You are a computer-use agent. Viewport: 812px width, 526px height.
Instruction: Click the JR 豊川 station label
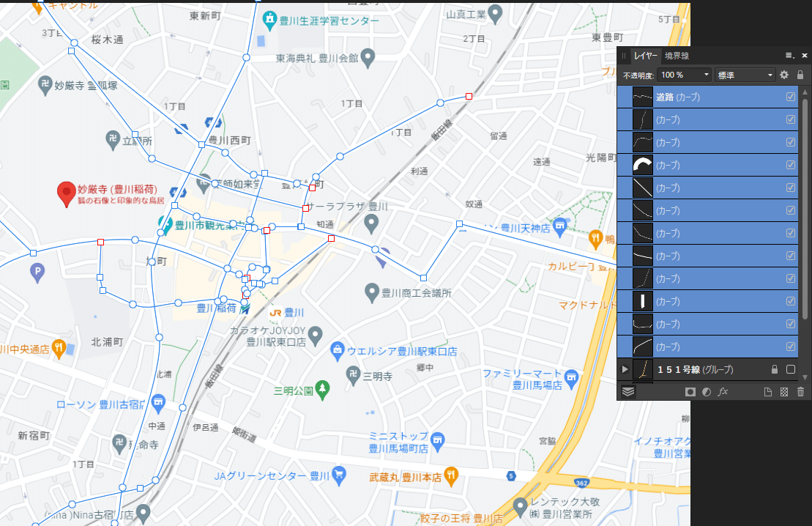click(x=287, y=313)
